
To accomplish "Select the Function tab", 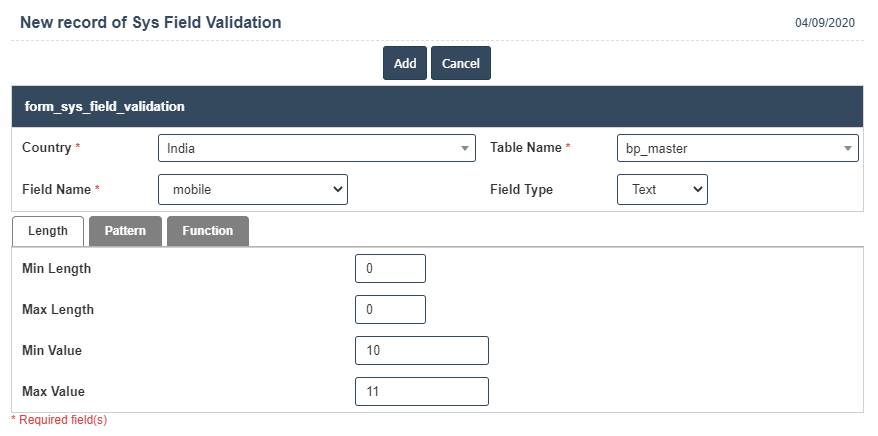I will pos(207,231).
